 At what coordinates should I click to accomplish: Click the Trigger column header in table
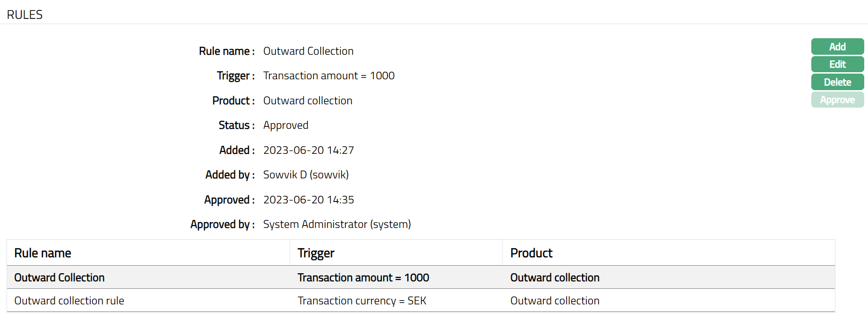(x=316, y=253)
